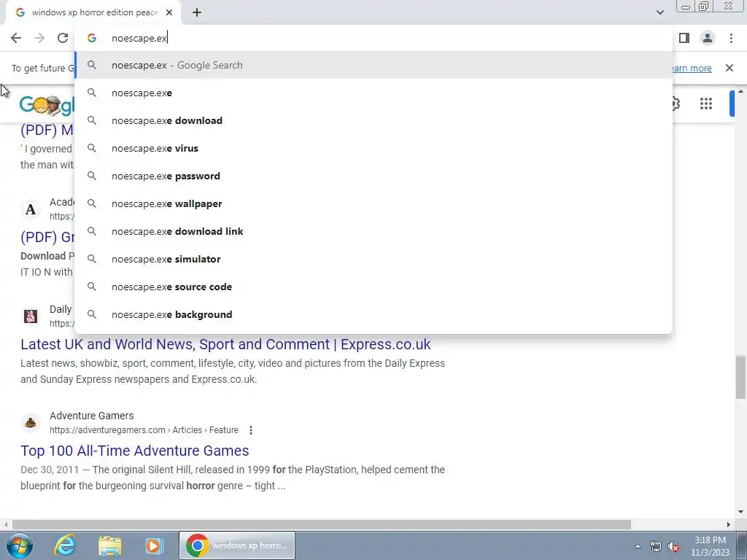Click the Daily Express favicon
The width and height of the screenshot is (747, 560).
pyautogui.click(x=31, y=316)
